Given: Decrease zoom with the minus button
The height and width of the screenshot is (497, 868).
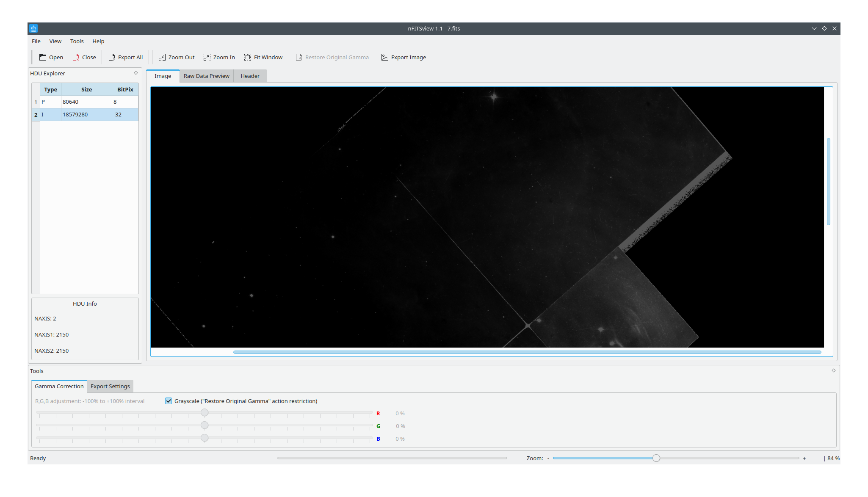Looking at the screenshot, I should pos(549,458).
